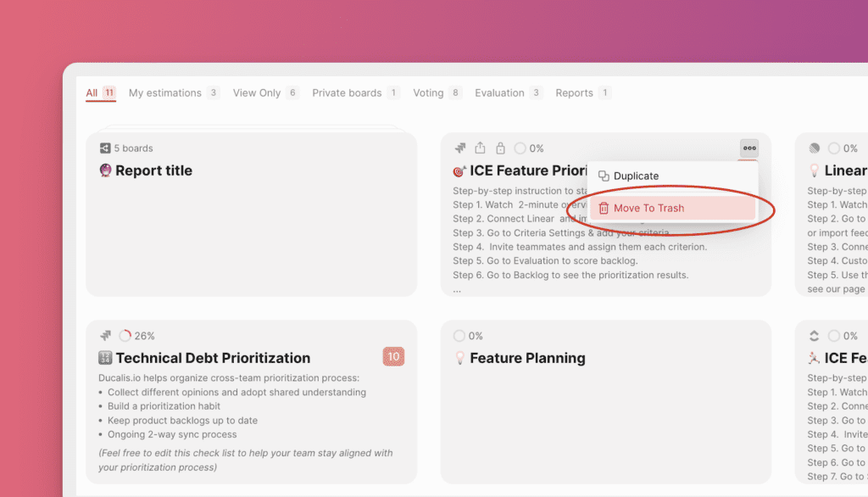Click the share icon on ICE Feature card

click(x=480, y=148)
